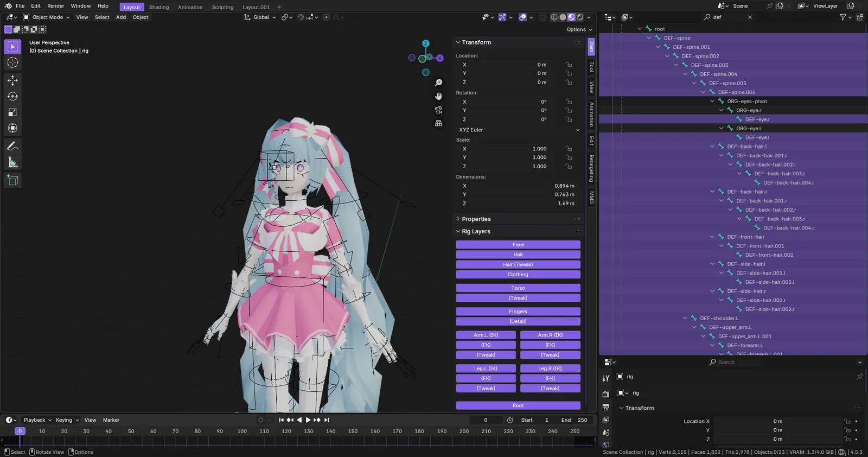Click the Z axis on navigation gizmo
The height and width of the screenshot is (457, 868).
tap(426, 43)
